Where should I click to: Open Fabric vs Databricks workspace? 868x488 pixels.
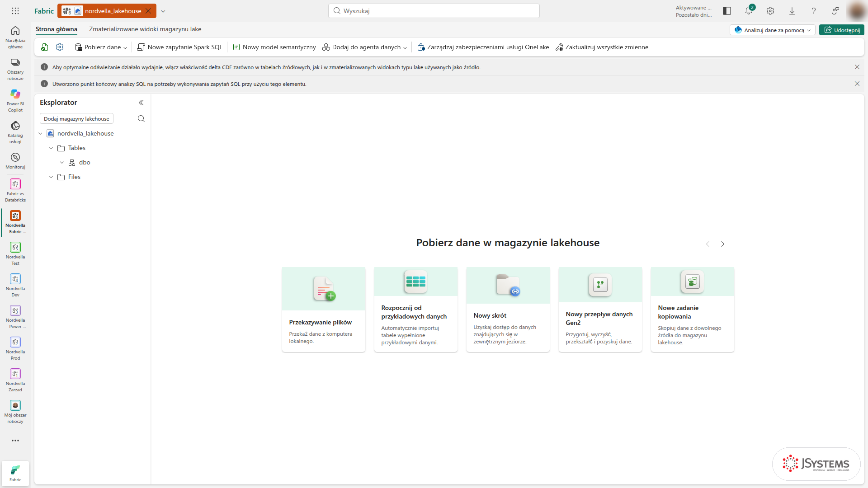(x=15, y=190)
